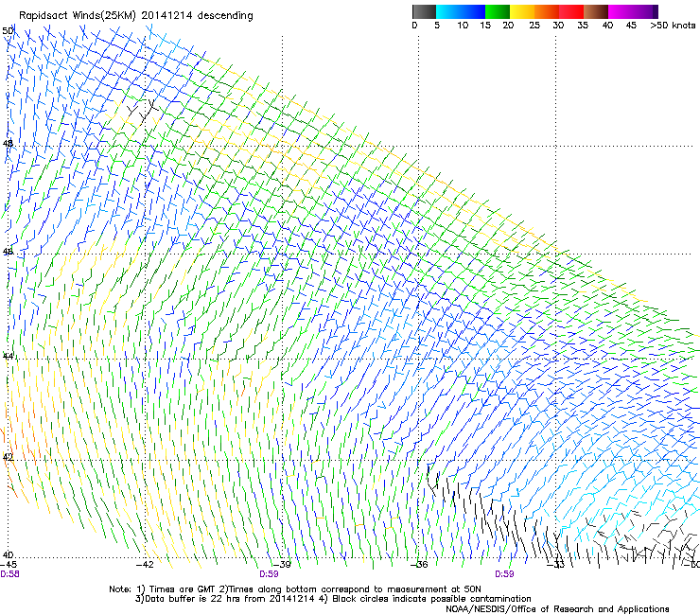Click the '40' label under the color bar
Viewport: 700px width, 615px height.
[607, 26]
